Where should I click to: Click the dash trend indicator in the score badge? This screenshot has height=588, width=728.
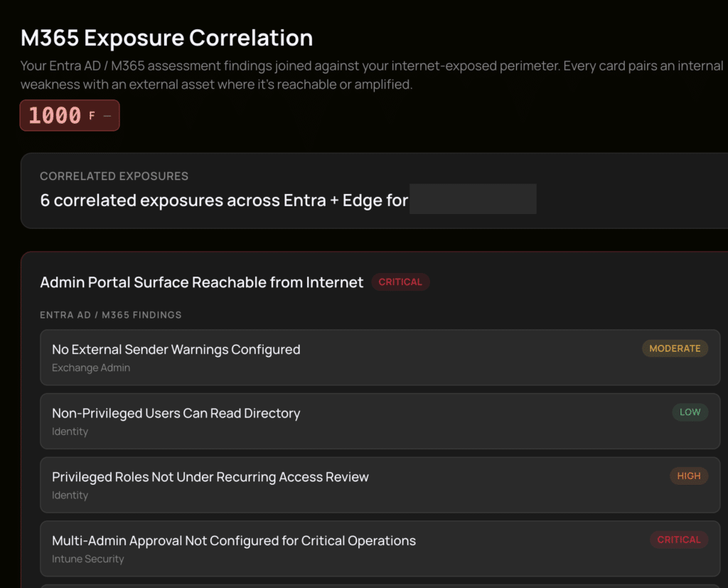pos(107,116)
